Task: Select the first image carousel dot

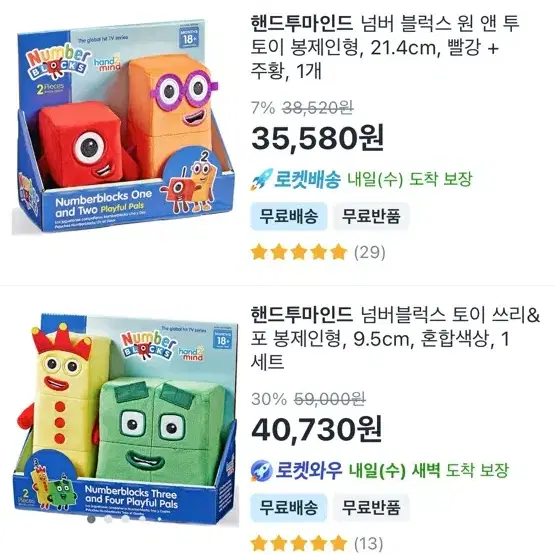Action: pyautogui.click(x=91, y=519)
